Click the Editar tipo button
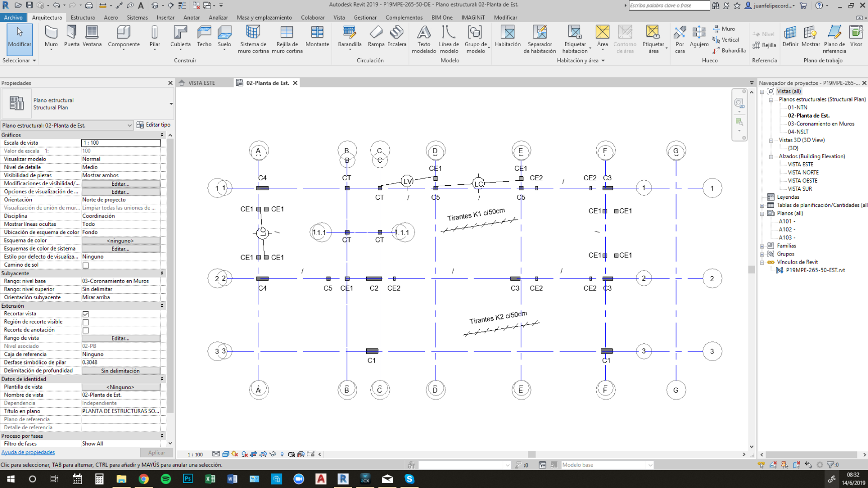Image resolution: width=868 pixels, height=488 pixels. pos(154,125)
